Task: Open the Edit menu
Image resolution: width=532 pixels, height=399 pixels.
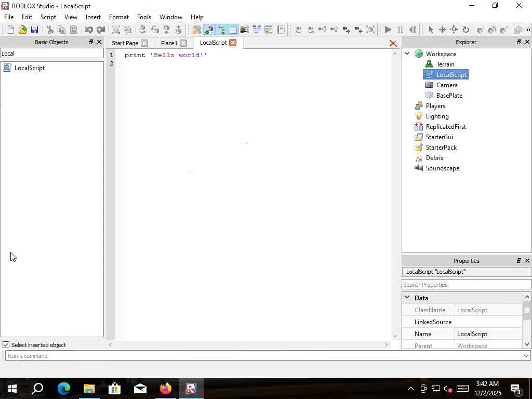Action: 27,17
